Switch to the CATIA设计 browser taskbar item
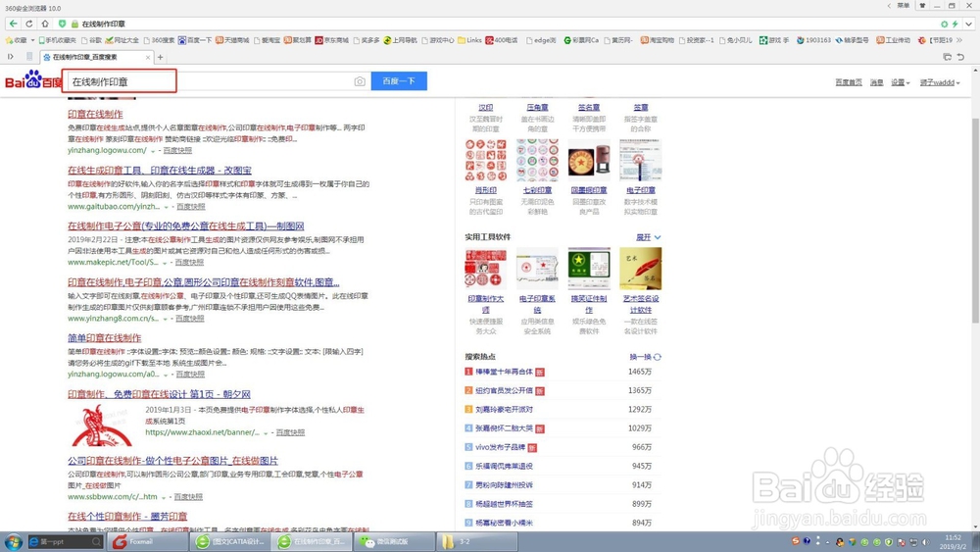This screenshot has width=980, height=552. point(230,541)
